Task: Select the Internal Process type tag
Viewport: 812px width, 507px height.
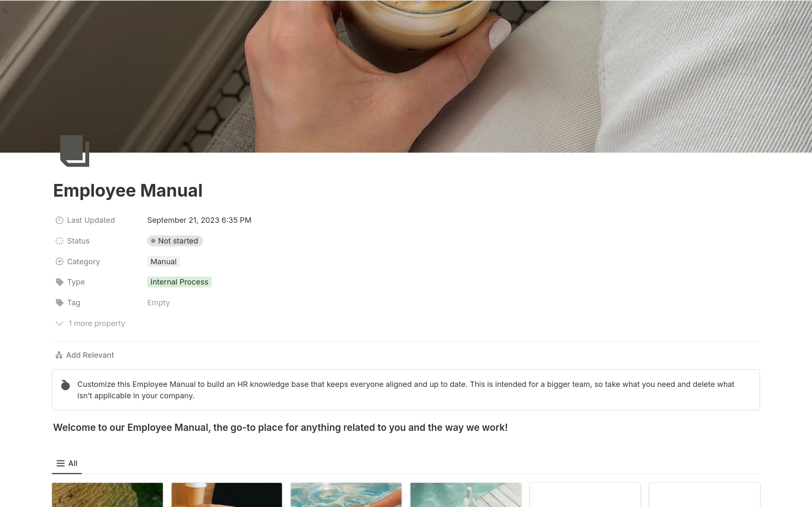Action: [x=179, y=282]
